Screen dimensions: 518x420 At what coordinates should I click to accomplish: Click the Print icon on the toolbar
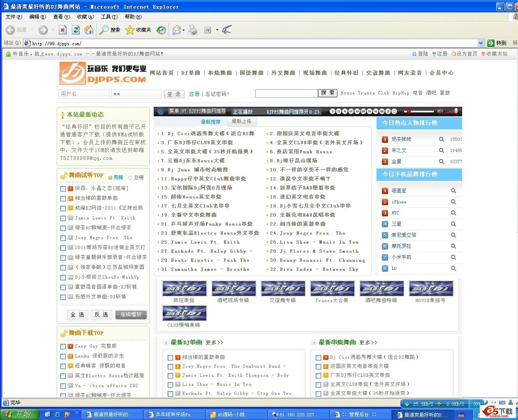coord(193,30)
